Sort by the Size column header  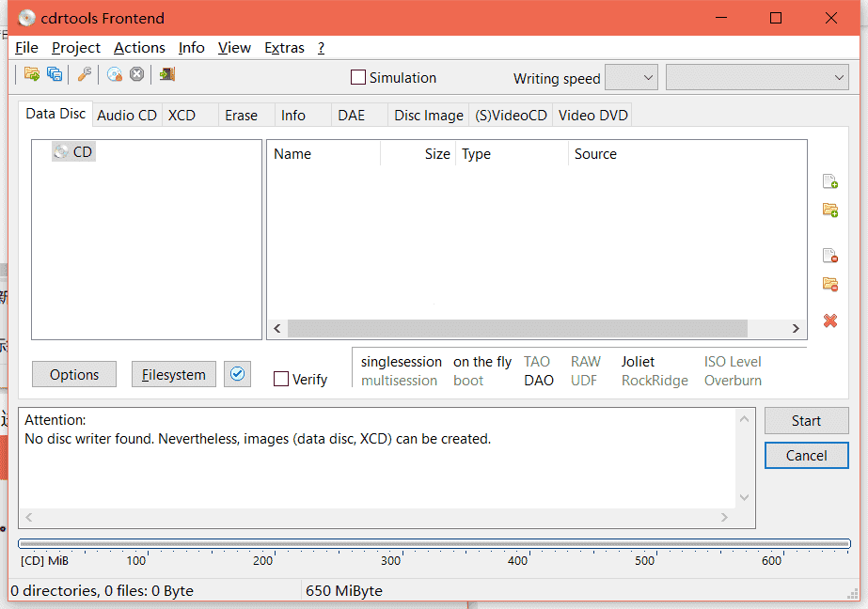click(418, 154)
